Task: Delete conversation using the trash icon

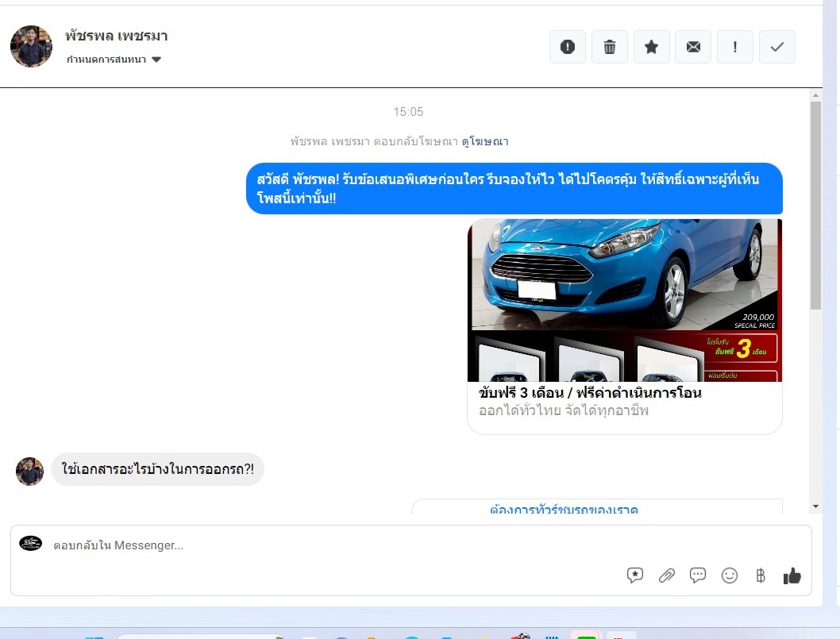Action: (610, 47)
